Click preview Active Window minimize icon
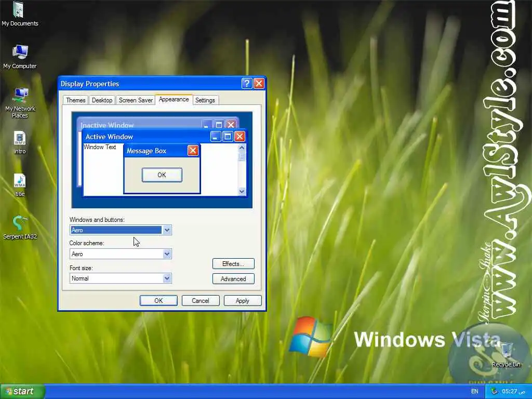The image size is (532, 399). [216, 137]
